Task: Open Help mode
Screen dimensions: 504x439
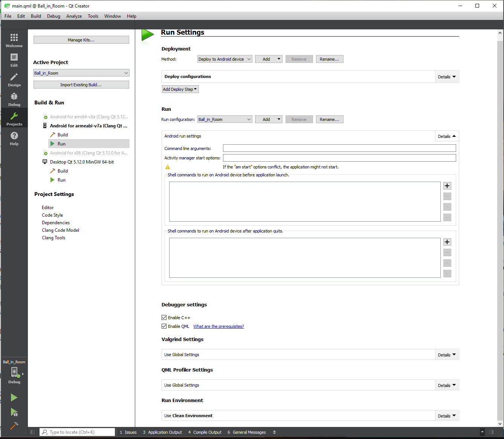Action: pyautogui.click(x=14, y=138)
